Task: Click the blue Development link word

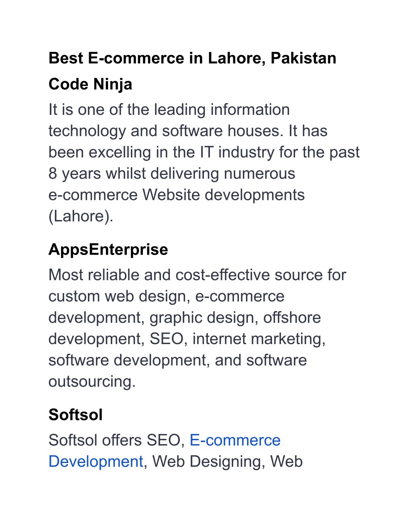Action: (96, 462)
